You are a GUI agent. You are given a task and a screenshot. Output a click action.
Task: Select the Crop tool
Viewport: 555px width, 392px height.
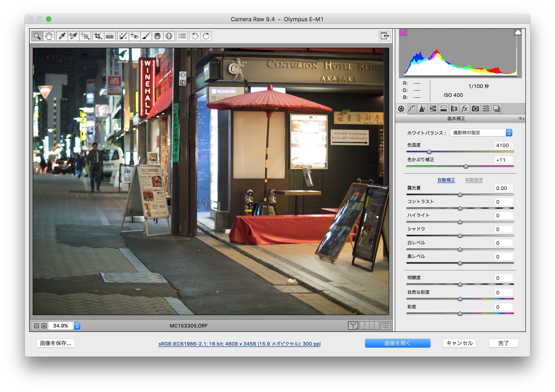tap(98, 36)
